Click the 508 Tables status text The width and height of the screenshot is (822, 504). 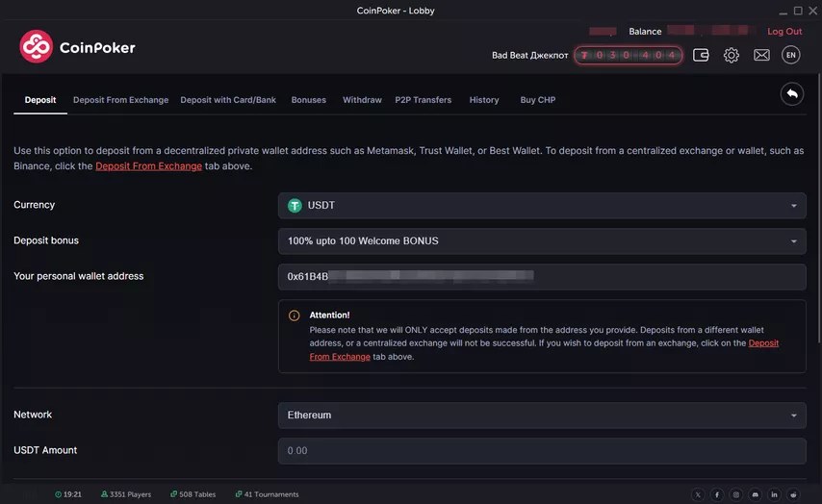point(197,494)
